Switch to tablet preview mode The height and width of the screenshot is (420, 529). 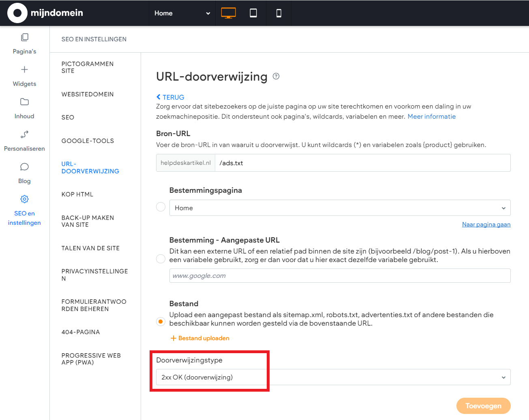[253, 13]
